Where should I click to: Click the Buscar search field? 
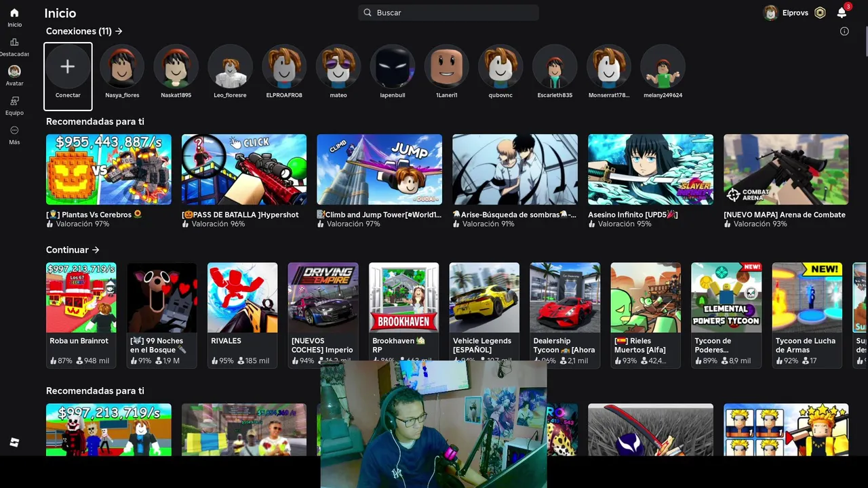pos(448,13)
